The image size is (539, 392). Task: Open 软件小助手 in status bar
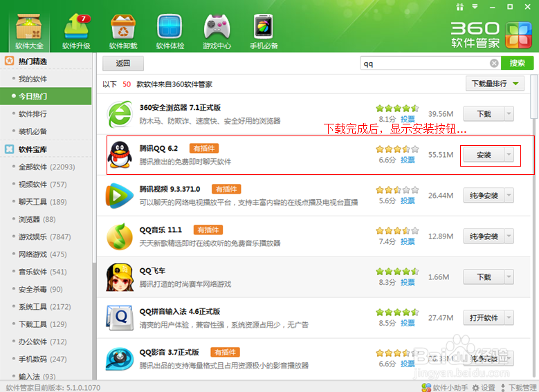tap(444, 388)
